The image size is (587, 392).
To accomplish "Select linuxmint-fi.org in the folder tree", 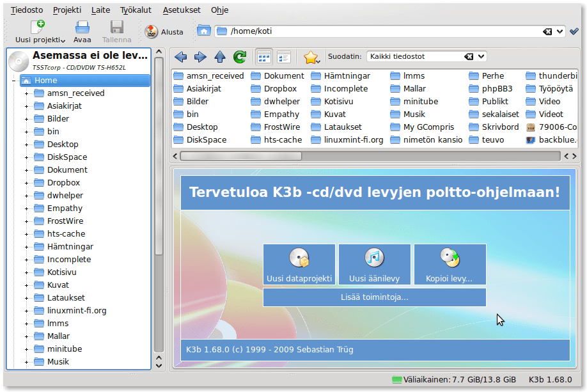I will pyautogui.click(x=76, y=310).
